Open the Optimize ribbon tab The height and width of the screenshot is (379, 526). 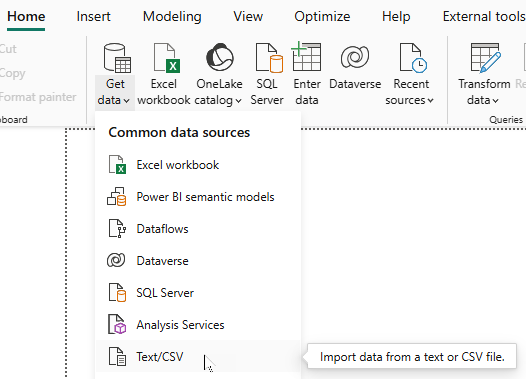322,16
